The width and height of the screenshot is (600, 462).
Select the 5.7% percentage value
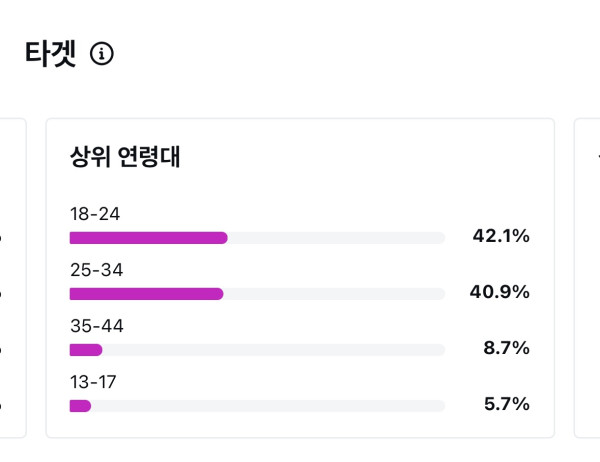tap(506, 404)
